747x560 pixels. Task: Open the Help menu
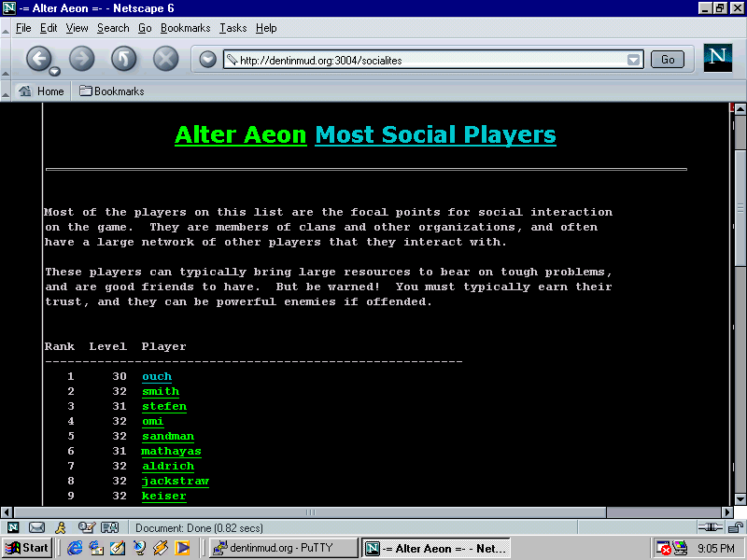pyautogui.click(x=266, y=28)
